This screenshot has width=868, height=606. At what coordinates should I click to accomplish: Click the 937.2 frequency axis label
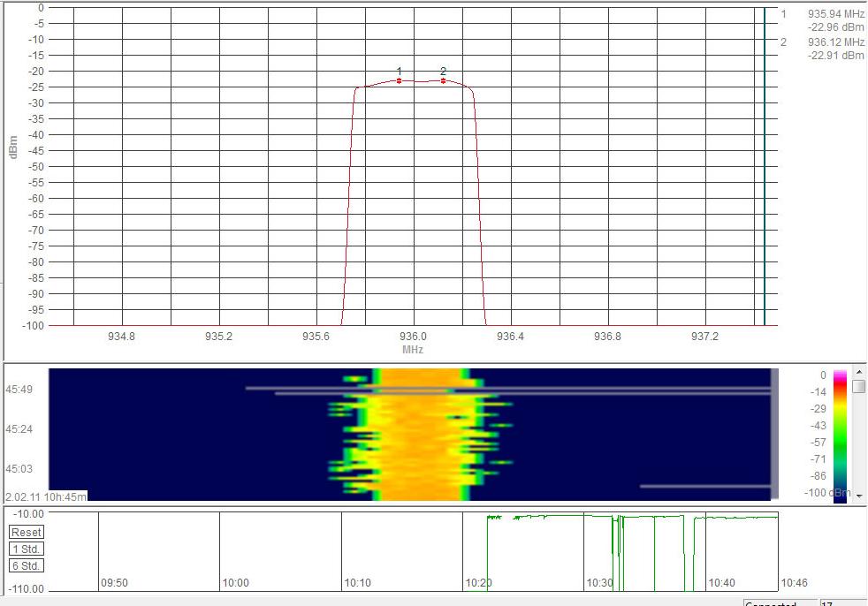pos(704,337)
